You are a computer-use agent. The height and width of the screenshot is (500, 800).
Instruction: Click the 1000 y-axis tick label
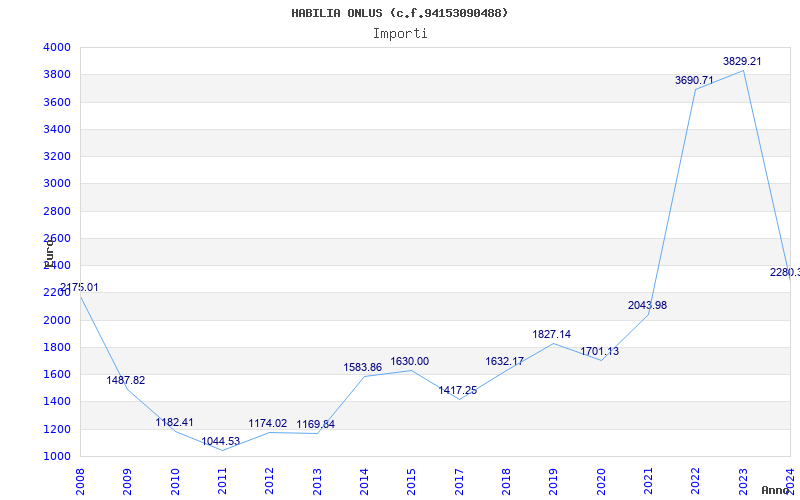pos(57,456)
